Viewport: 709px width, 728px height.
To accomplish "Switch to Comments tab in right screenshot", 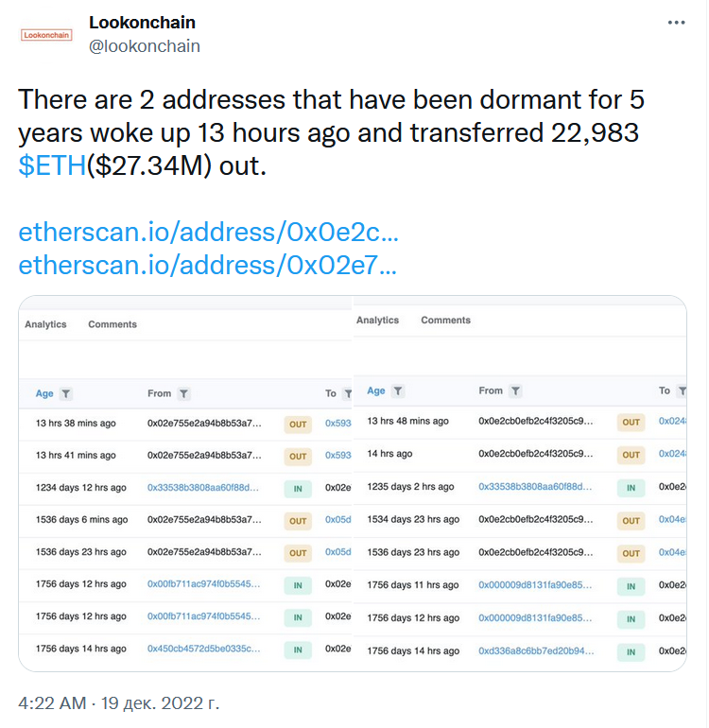I will [x=446, y=320].
